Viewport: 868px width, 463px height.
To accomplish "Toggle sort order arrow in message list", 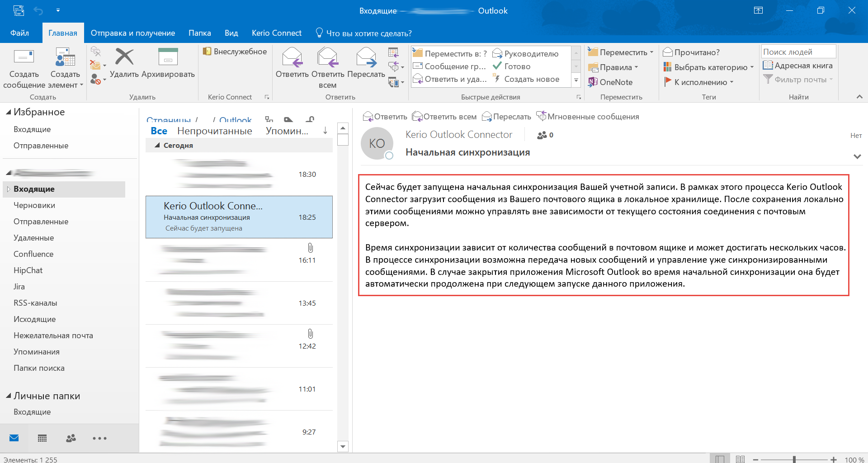I will pos(325,131).
